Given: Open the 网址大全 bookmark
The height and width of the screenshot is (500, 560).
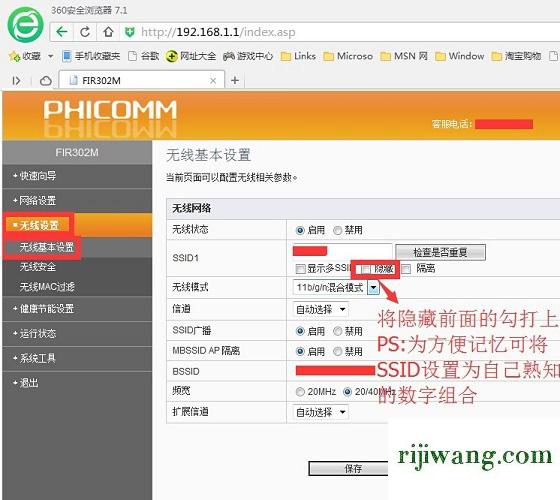Looking at the screenshot, I should coord(191,56).
